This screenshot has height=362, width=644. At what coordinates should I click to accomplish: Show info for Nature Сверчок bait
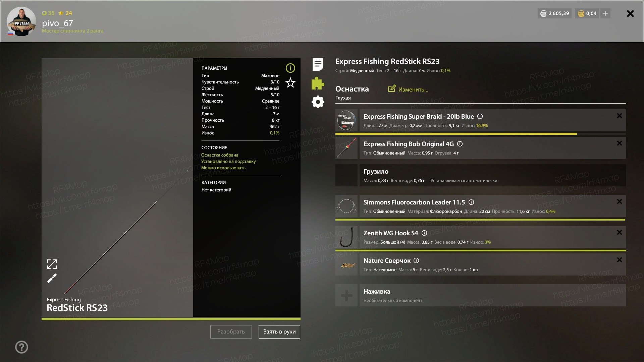416,260
